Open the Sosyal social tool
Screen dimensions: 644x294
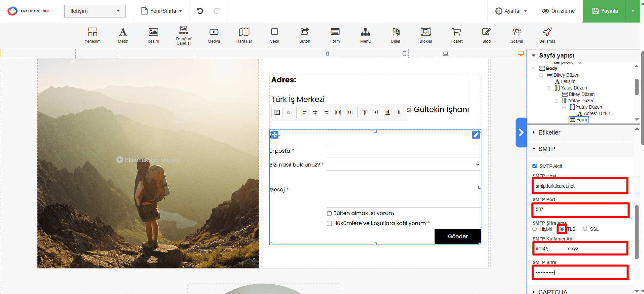coord(517,35)
